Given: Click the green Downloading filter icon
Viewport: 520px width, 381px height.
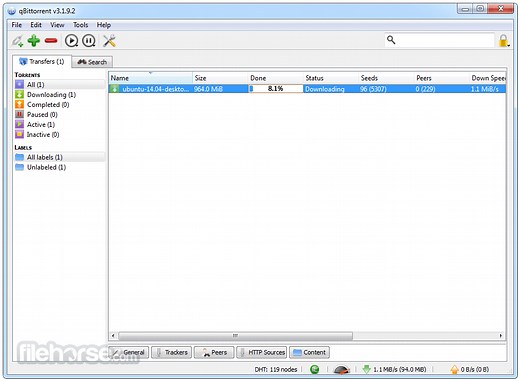Looking at the screenshot, I should click(20, 94).
